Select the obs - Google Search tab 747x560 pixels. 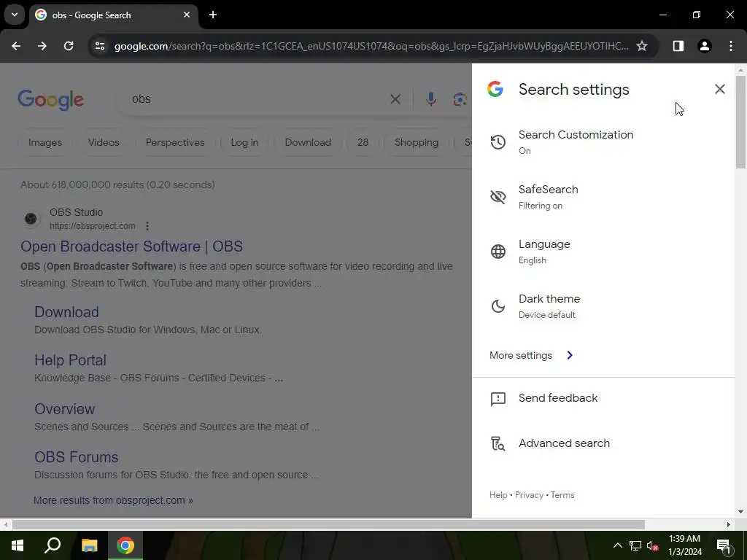point(113,15)
